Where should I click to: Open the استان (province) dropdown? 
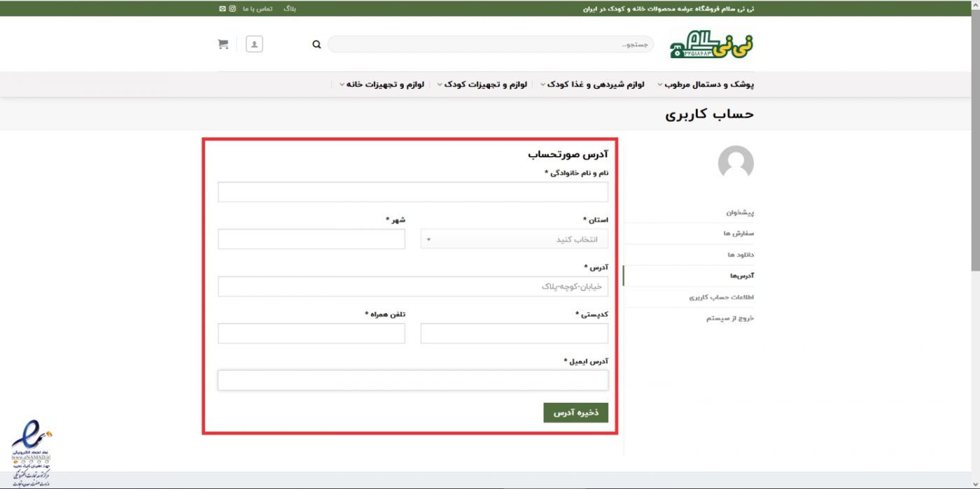click(514, 239)
